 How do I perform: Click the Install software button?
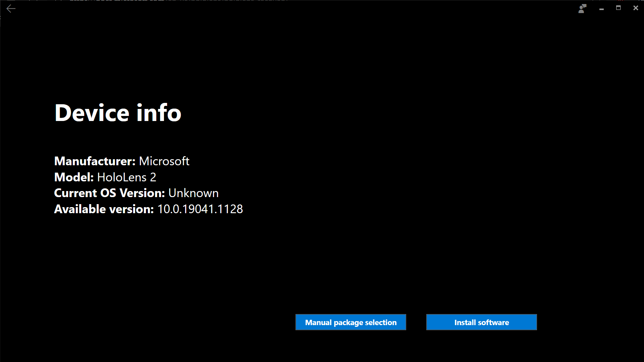pos(482,322)
